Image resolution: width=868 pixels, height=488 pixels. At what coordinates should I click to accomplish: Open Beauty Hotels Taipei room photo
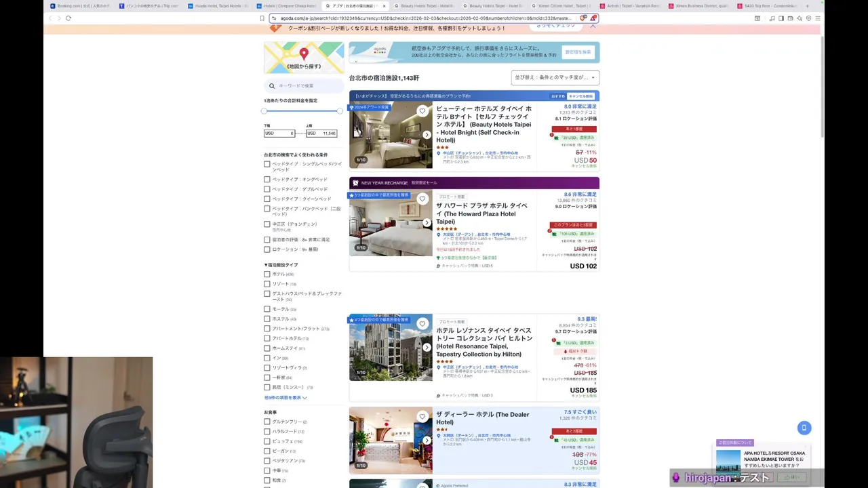391,135
